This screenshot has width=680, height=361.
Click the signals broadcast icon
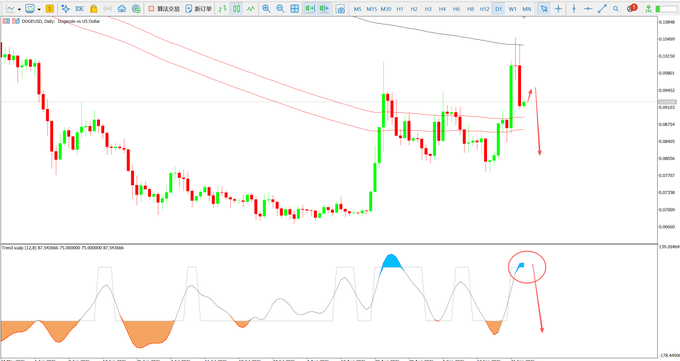coord(108,9)
